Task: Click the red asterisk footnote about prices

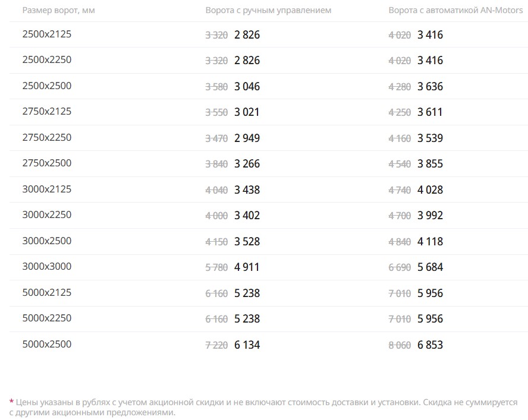Action: 11,402
